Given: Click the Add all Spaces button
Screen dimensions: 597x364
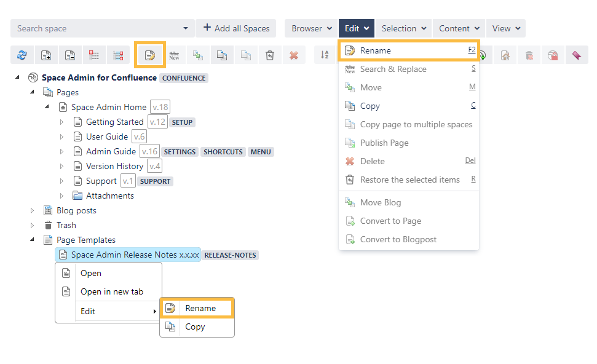Looking at the screenshot, I should 236,28.
